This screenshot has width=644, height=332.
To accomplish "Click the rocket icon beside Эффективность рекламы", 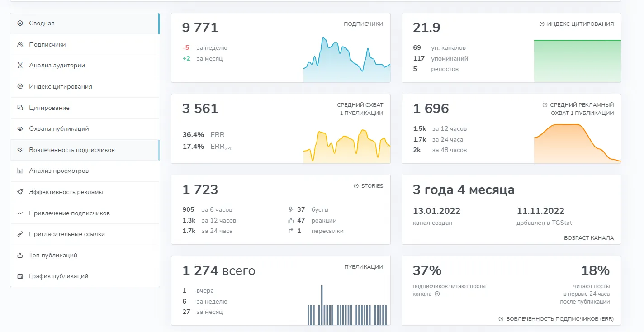I will pyautogui.click(x=20, y=192).
